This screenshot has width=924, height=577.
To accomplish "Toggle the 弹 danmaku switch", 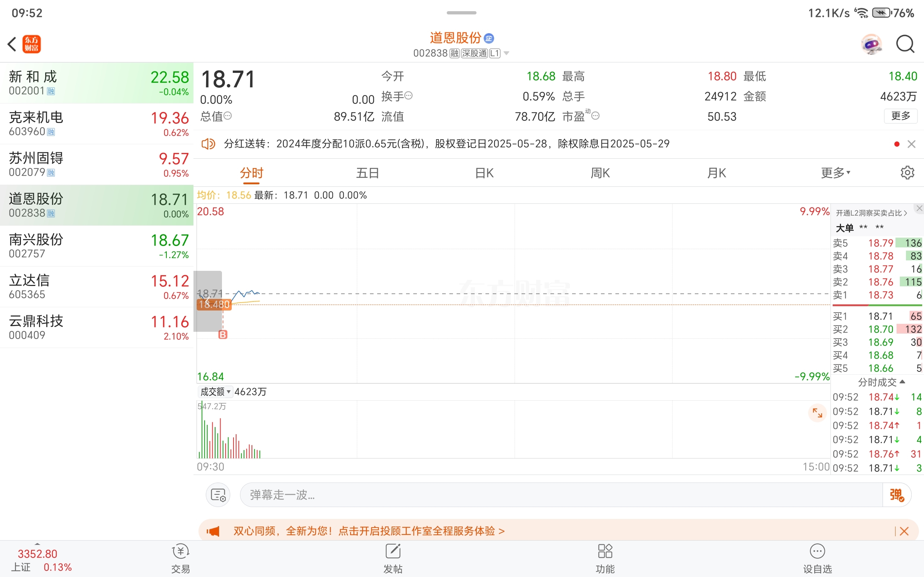I will point(897,495).
